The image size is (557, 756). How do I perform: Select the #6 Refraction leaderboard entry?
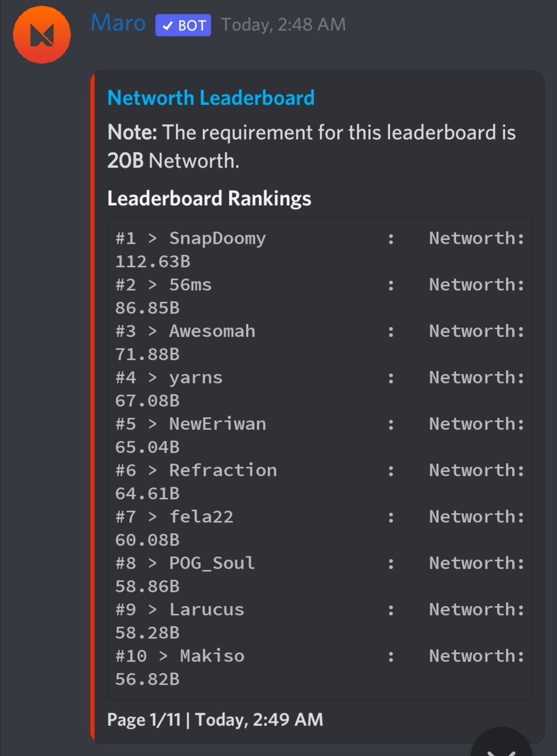tap(320, 482)
